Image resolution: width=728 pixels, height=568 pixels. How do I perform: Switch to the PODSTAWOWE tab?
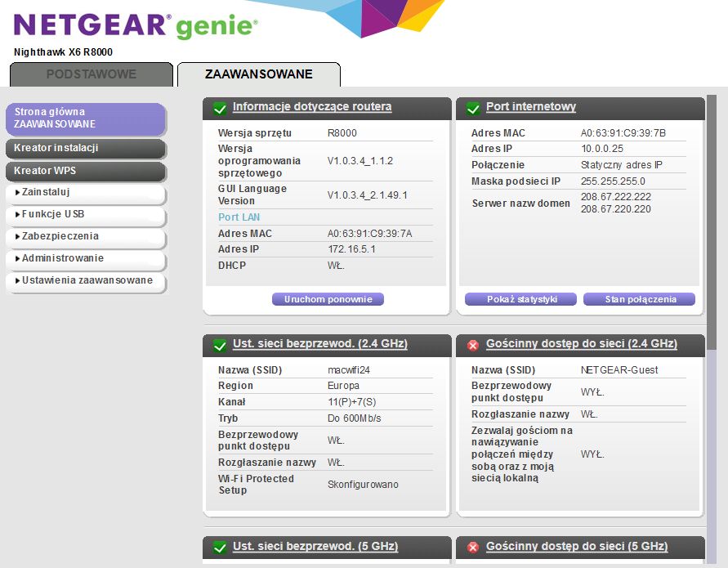tap(92, 74)
